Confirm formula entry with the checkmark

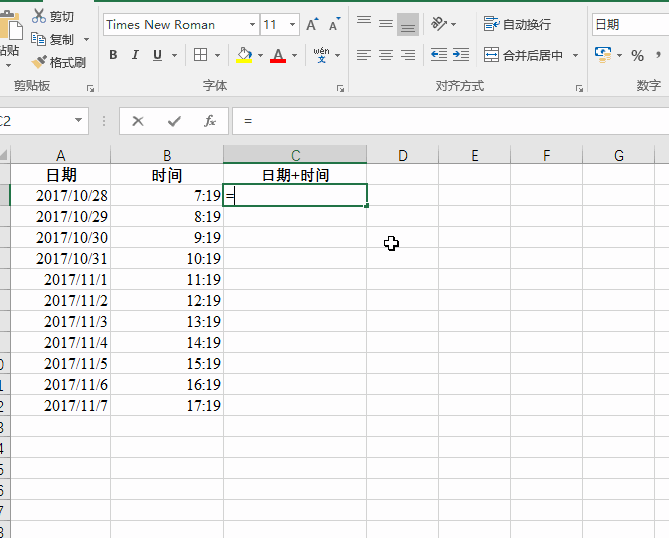pos(174,121)
